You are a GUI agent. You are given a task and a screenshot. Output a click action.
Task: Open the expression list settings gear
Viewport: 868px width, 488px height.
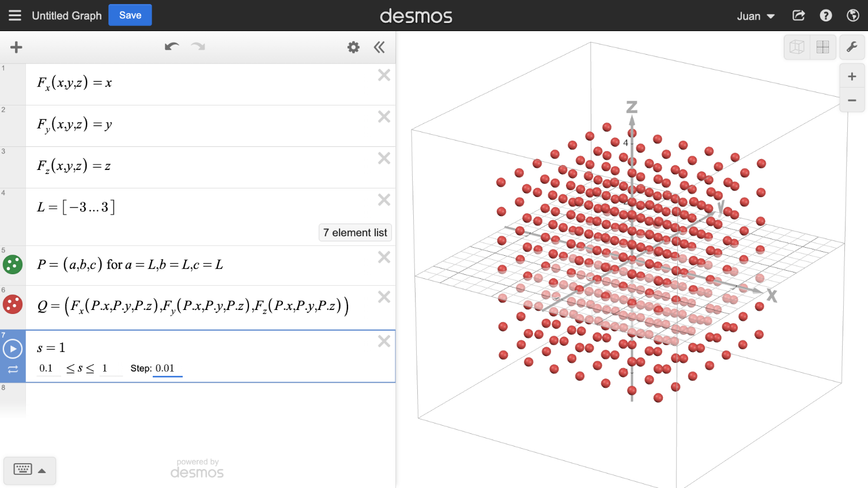coord(353,47)
